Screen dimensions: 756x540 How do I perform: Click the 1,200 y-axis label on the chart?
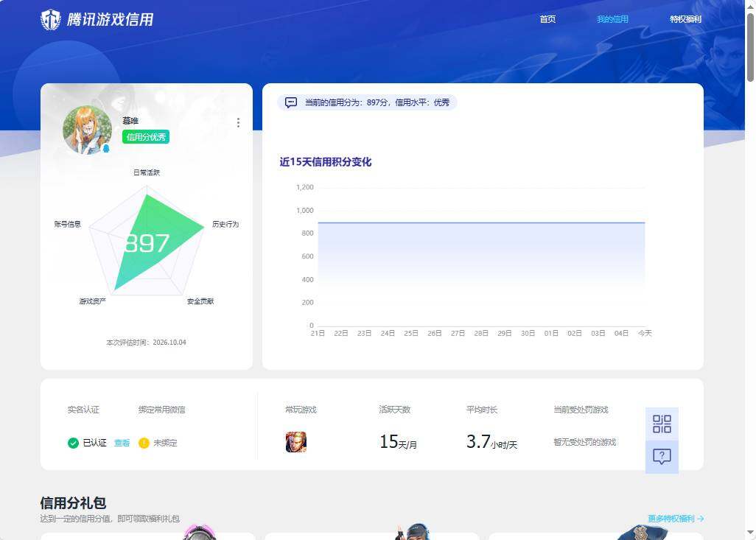[x=305, y=187]
